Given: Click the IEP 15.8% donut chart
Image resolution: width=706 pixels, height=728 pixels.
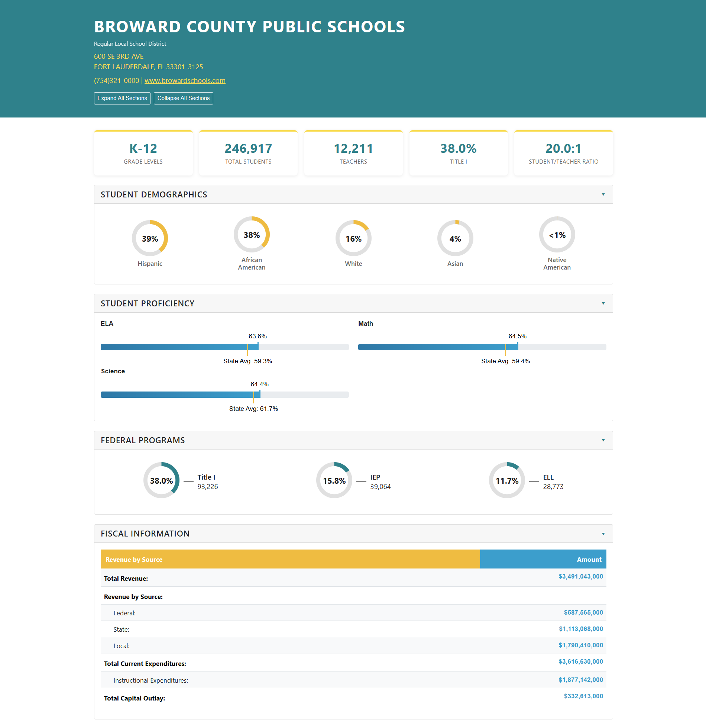Looking at the screenshot, I should pos(334,480).
